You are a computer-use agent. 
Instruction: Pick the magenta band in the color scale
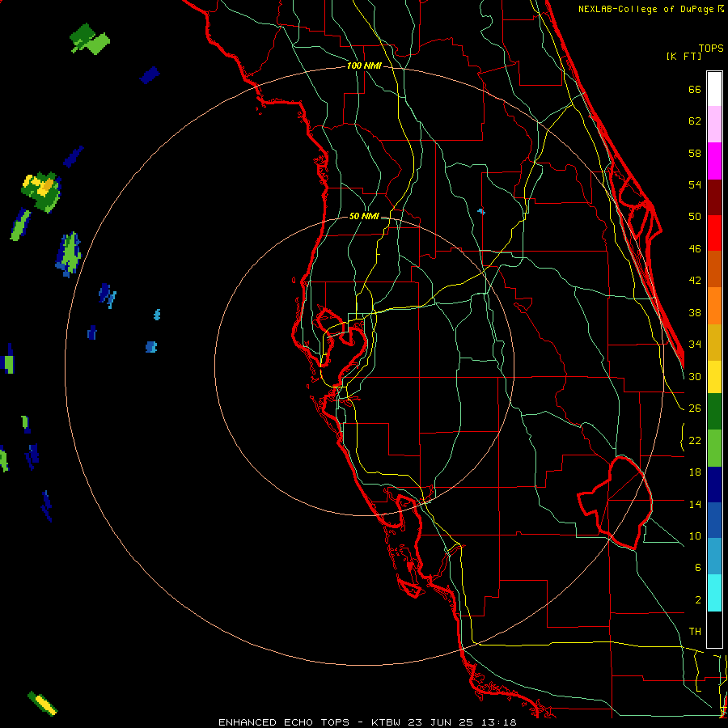coord(714,161)
